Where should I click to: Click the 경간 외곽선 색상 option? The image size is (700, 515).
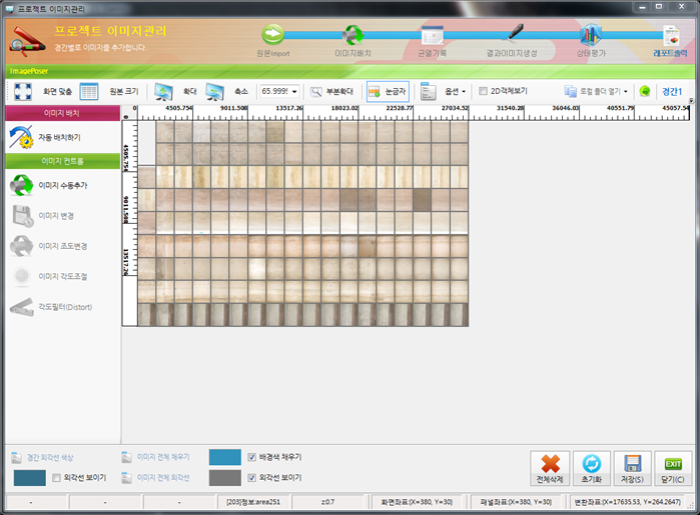pyautogui.click(x=42, y=457)
